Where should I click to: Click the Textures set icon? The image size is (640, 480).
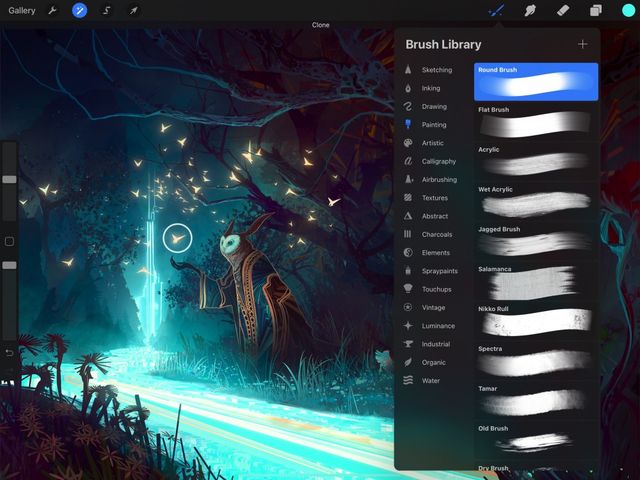click(408, 198)
